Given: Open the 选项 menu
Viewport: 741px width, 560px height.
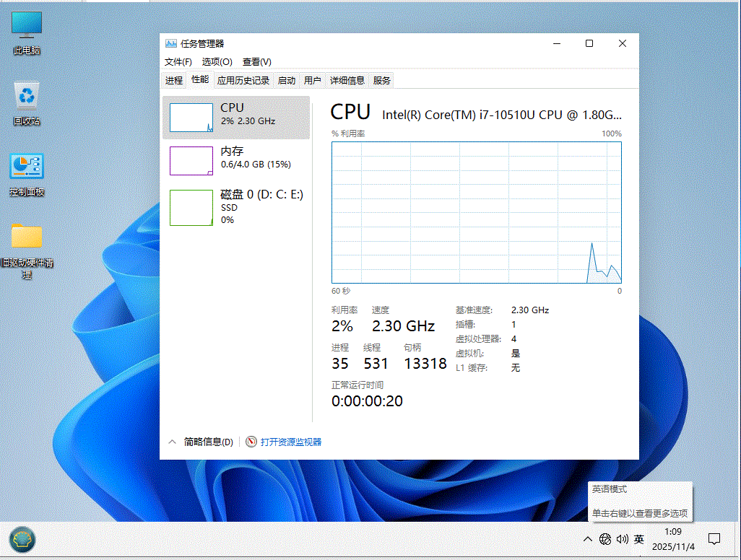Looking at the screenshot, I should 216,61.
